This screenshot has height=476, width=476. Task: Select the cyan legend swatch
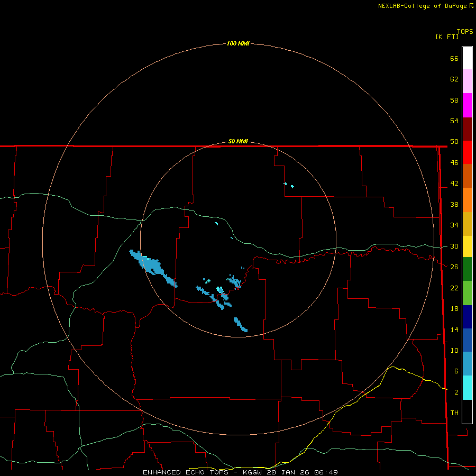click(x=467, y=388)
